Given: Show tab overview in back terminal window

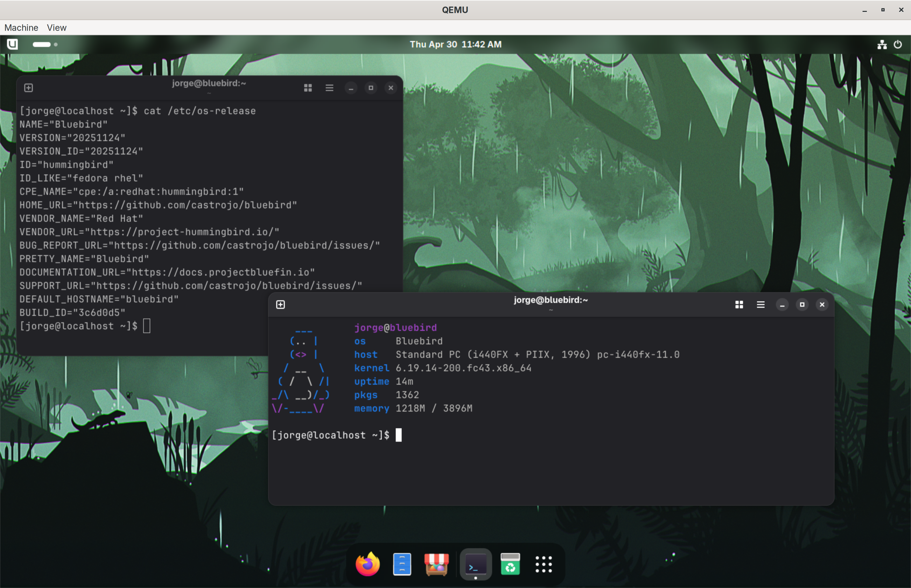Looking at the screenshot, I should pos(308,88).
